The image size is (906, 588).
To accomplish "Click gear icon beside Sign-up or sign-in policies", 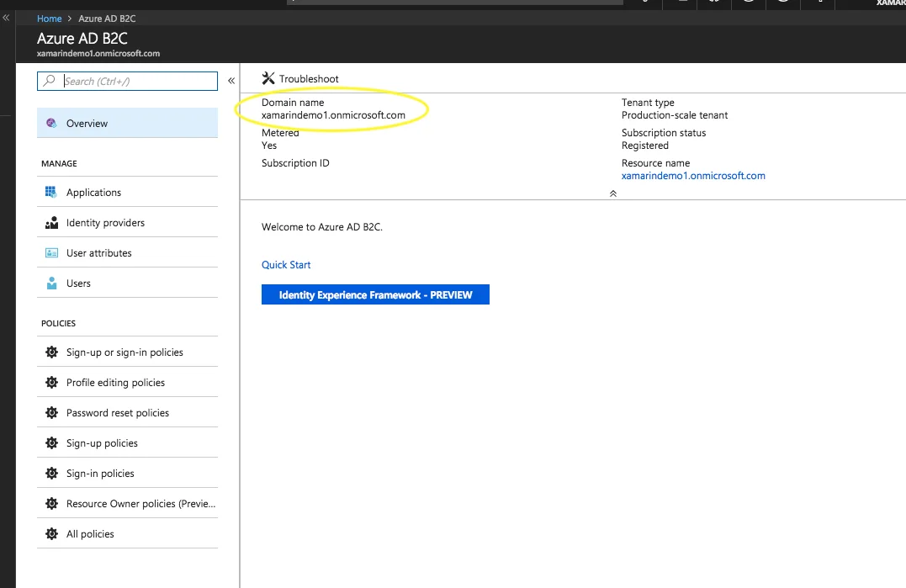I will [x=51, y=352].
